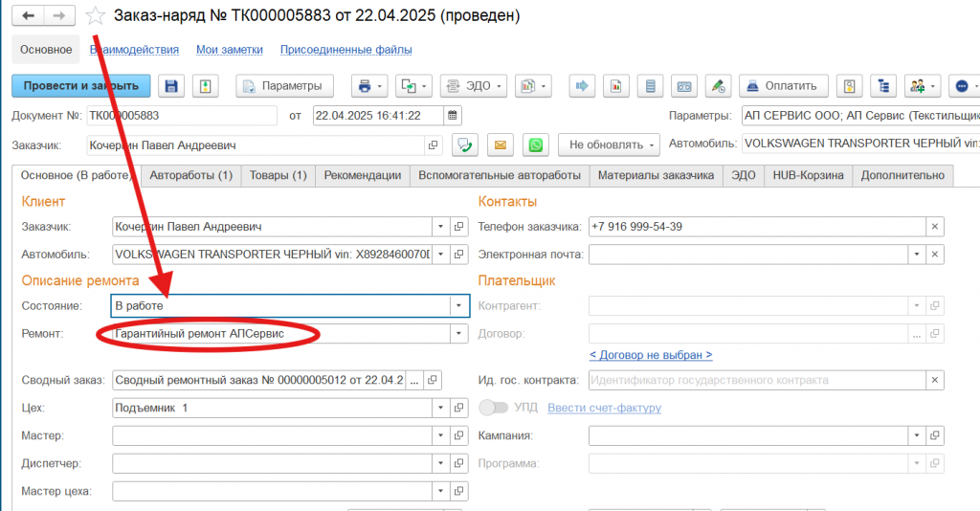Open the Рекомендации tab

click(362, 175)
